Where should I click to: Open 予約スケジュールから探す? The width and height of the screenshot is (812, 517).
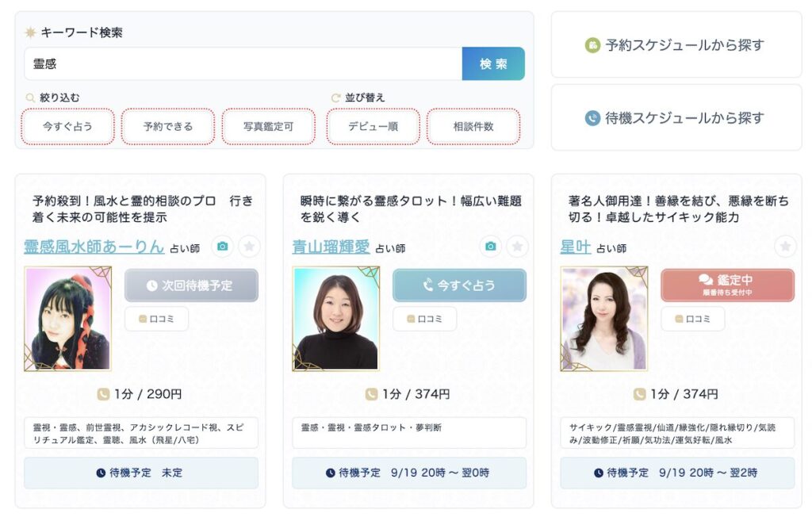pos(676,45)
